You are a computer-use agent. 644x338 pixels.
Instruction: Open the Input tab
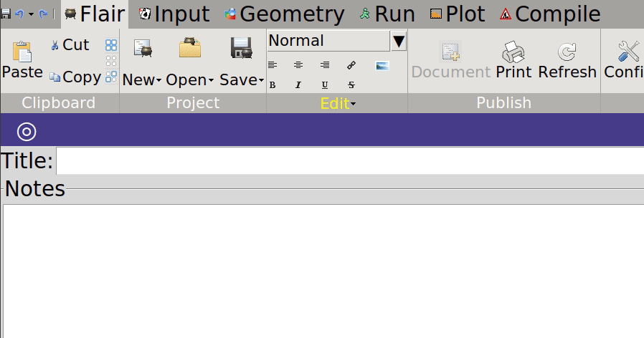pos(174,14)
